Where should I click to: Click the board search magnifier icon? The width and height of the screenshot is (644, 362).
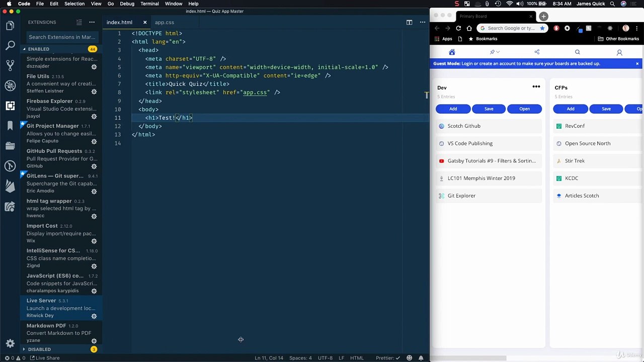point(578,52)
